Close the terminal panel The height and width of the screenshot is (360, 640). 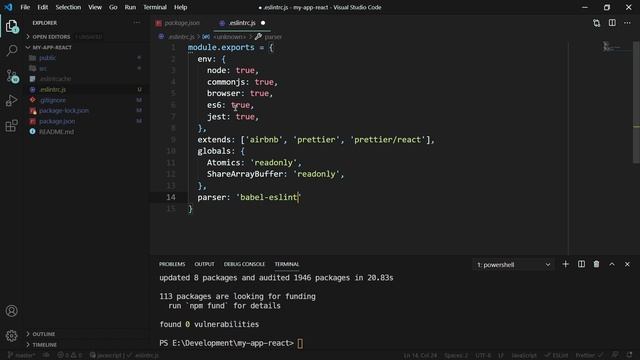(x=627, y=264)
